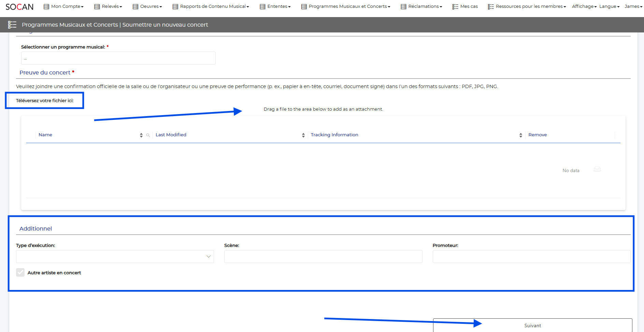Click the Mes cas list icon
The width and height of the screenshot is (644, 332).
point(455,6)
